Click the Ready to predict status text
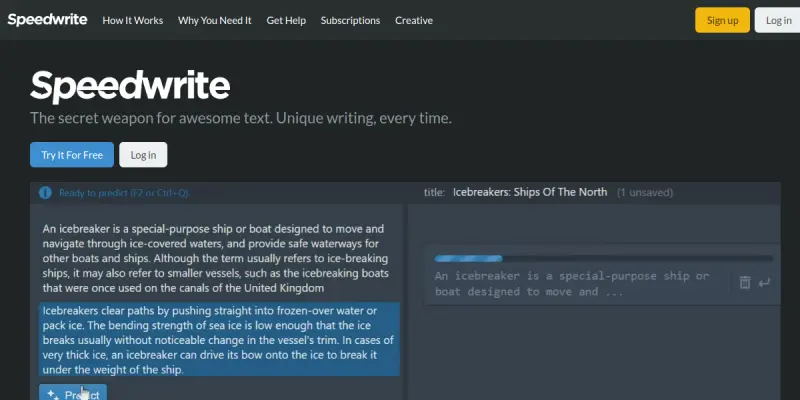This screenshot has width=800, height=400. point(124,193)
